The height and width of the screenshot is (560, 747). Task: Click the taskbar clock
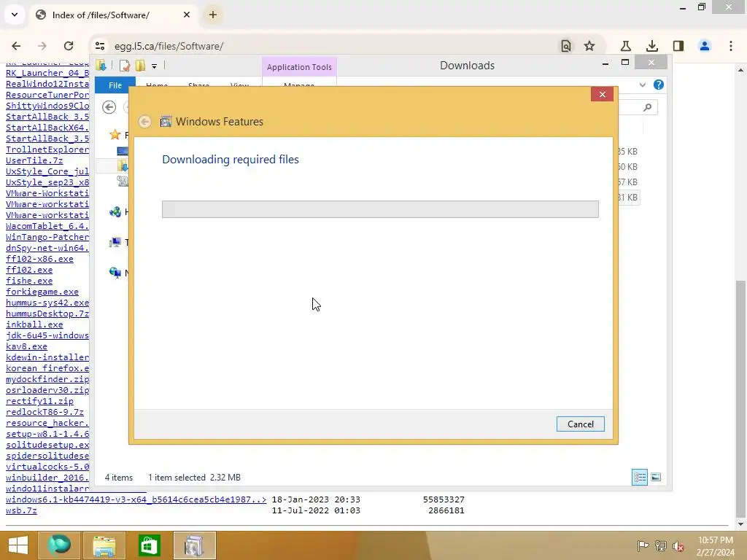coord(715,545)
